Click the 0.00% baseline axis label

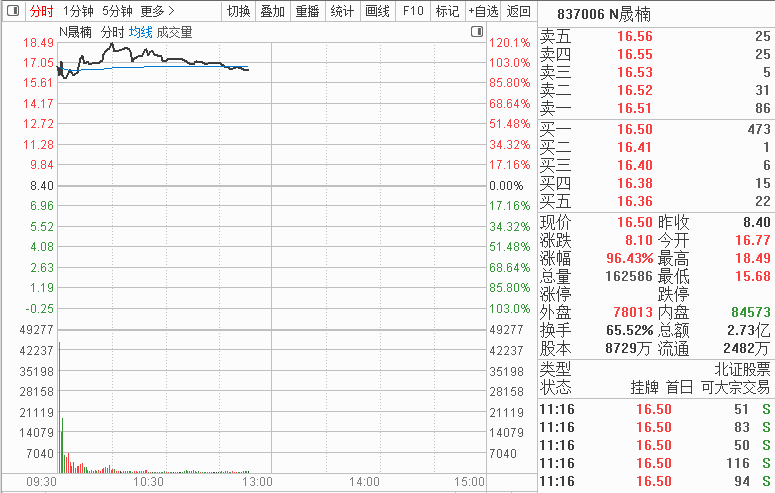[x=506, y=186]
